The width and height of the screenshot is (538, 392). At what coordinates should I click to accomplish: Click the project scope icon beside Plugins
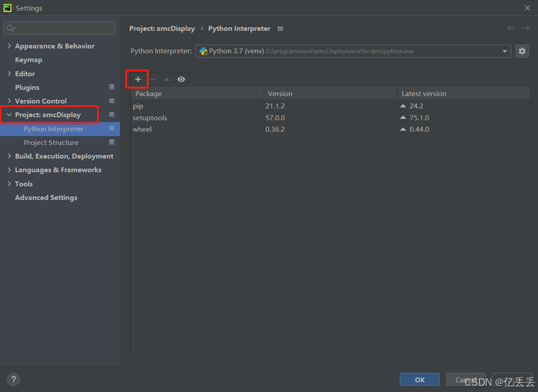pos(111,87)
